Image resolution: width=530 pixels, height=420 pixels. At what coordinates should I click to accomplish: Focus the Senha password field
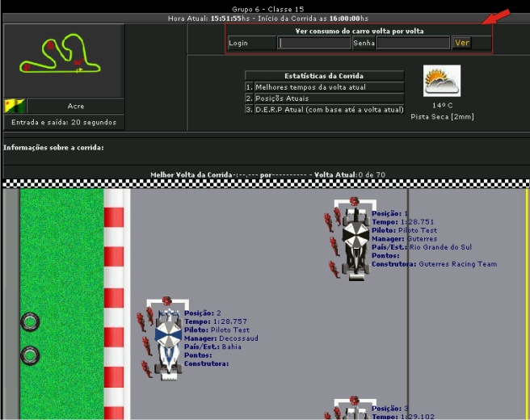coord(412,43)
